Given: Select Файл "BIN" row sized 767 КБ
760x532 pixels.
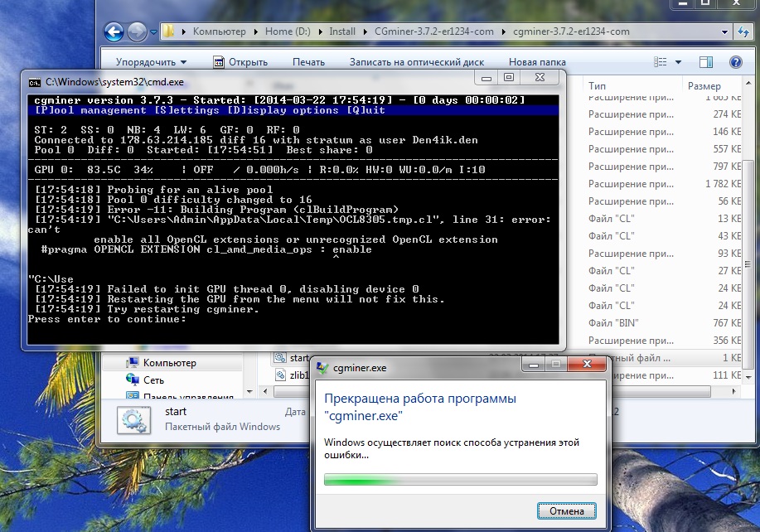Looking at the screenshot, I should point(664,322).
